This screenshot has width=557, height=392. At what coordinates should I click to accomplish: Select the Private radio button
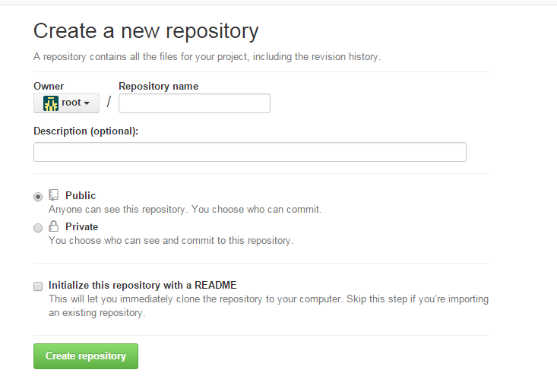(38, 228)
